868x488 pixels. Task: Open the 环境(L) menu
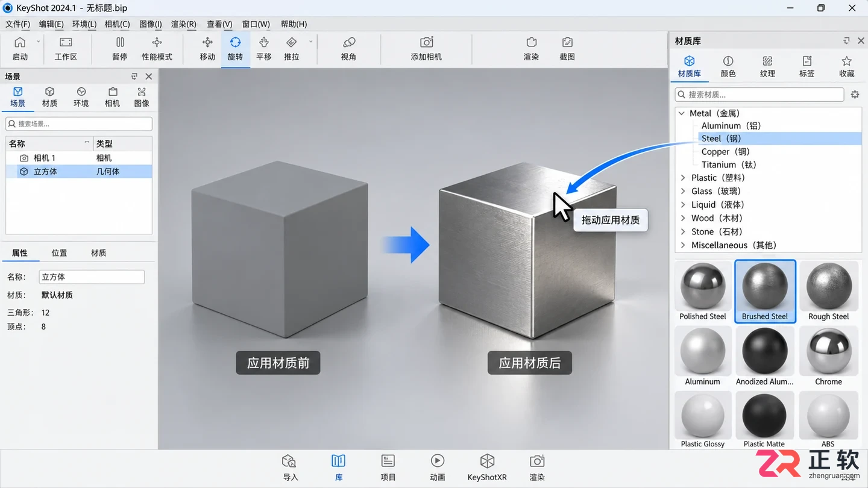pos(84,24)
